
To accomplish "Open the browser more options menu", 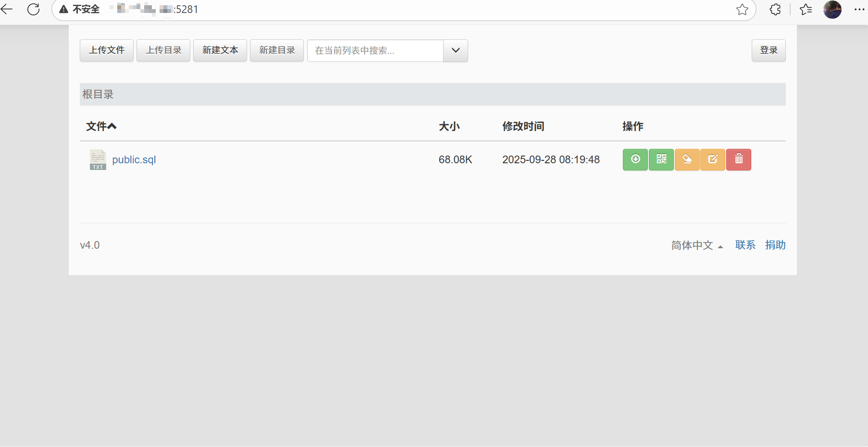I will click(860, 9).
